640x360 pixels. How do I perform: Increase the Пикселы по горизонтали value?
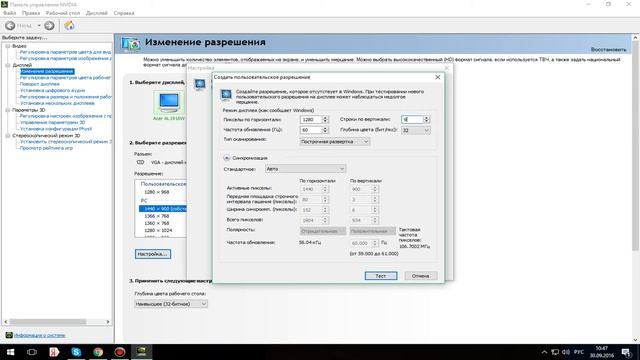(x=325, y=118)
